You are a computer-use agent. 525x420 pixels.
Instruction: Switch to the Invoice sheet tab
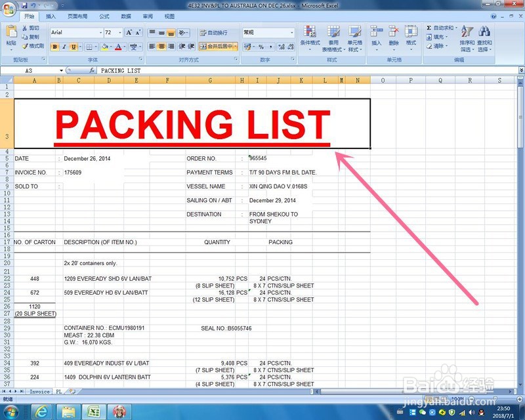[x=38, y=391]
